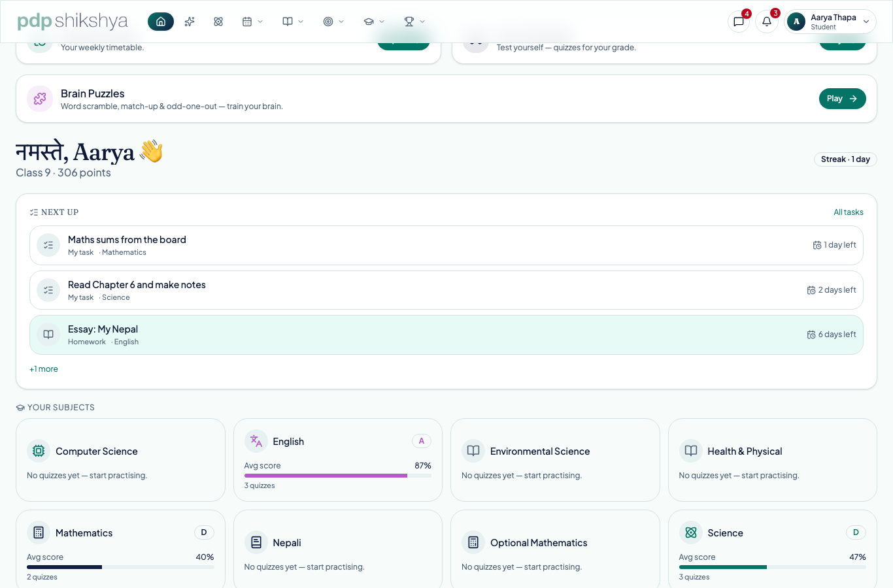The height and width of the screenshot is (588, 893).
Task: Click the Brain Puzzles puzzle icon
Action: click(x=40, y=99)
